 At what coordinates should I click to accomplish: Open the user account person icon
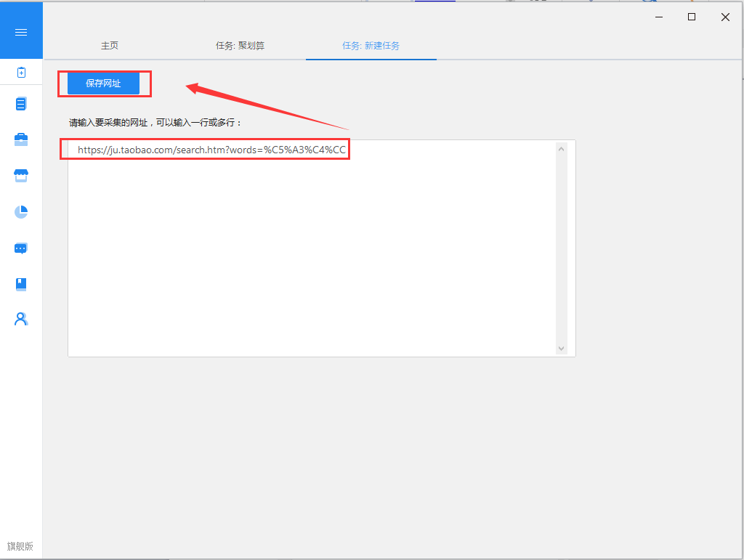(21, 319)
